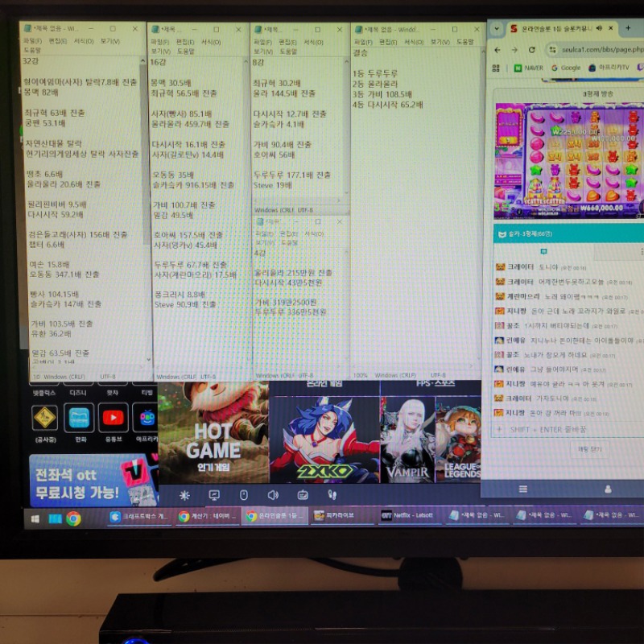Open the YouTube shortcut icon
The height and width of the screenshot is (644, 644).
point(113,417)
